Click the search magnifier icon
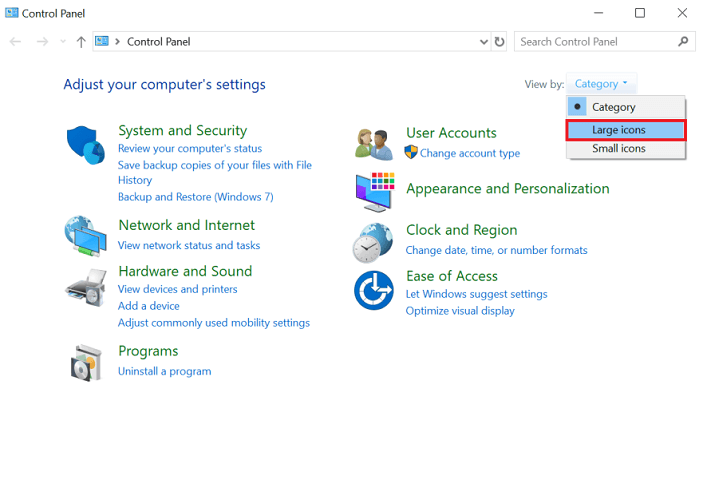Screen dimensions: 703x480 pyautogui.click(x=683, y=42)
